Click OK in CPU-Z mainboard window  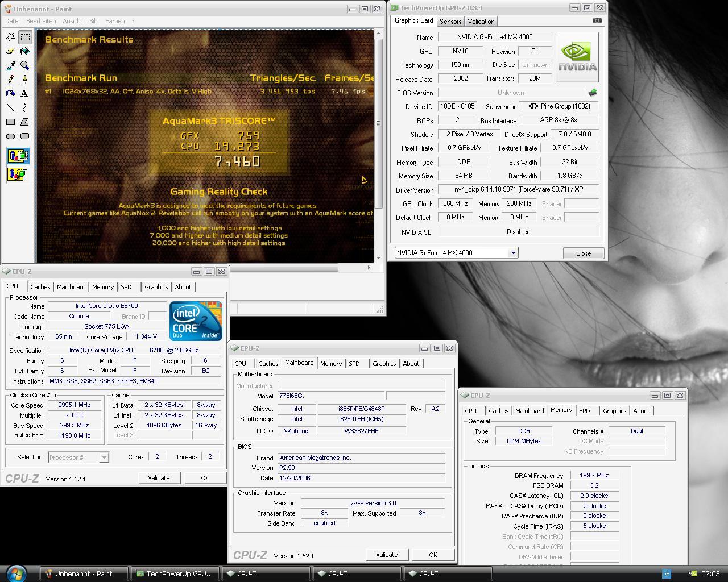(433, 555)
